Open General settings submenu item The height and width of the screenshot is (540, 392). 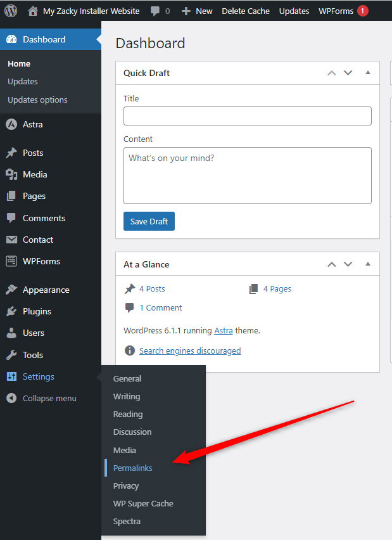point(127,378)
